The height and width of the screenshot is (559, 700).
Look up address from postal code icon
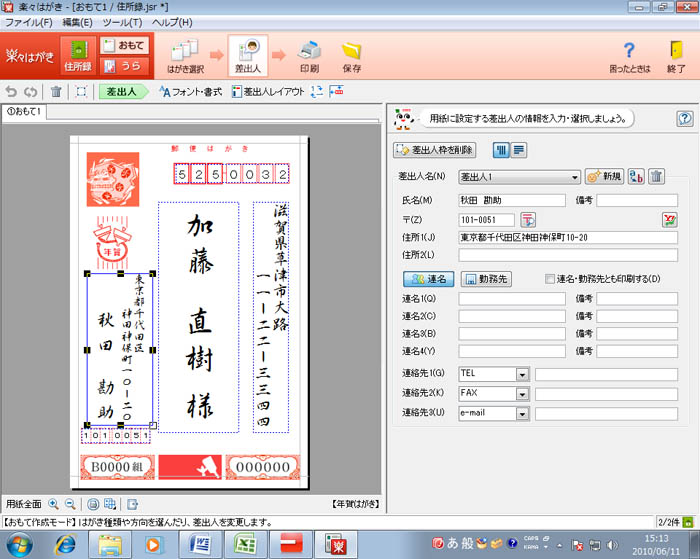(529, 219)
